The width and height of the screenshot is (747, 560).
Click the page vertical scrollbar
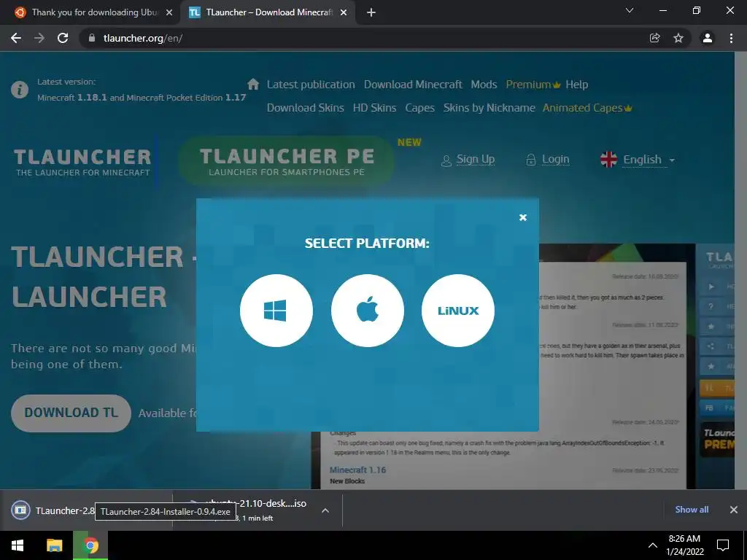pos(740,270)
